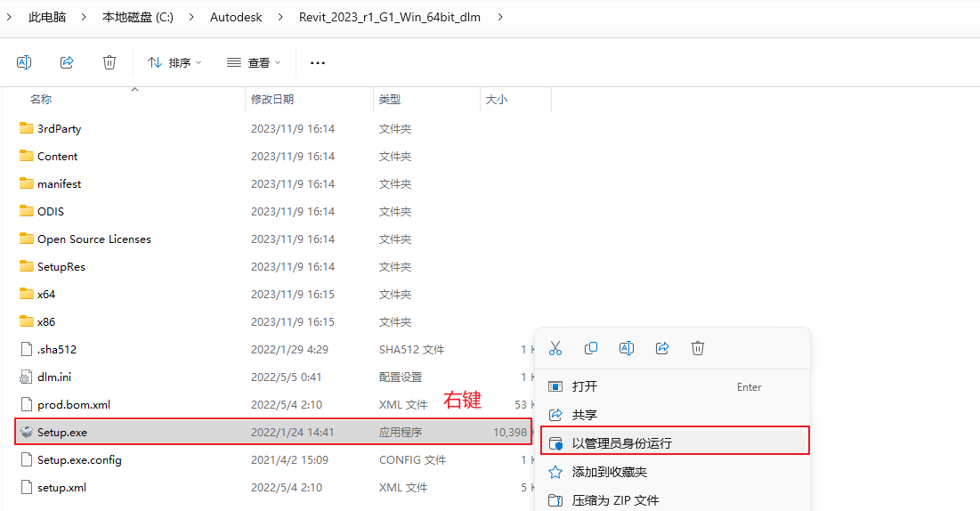The image size is (980, 511).
Task: Choose 打开 in the context menu
Action: (675, 386)
